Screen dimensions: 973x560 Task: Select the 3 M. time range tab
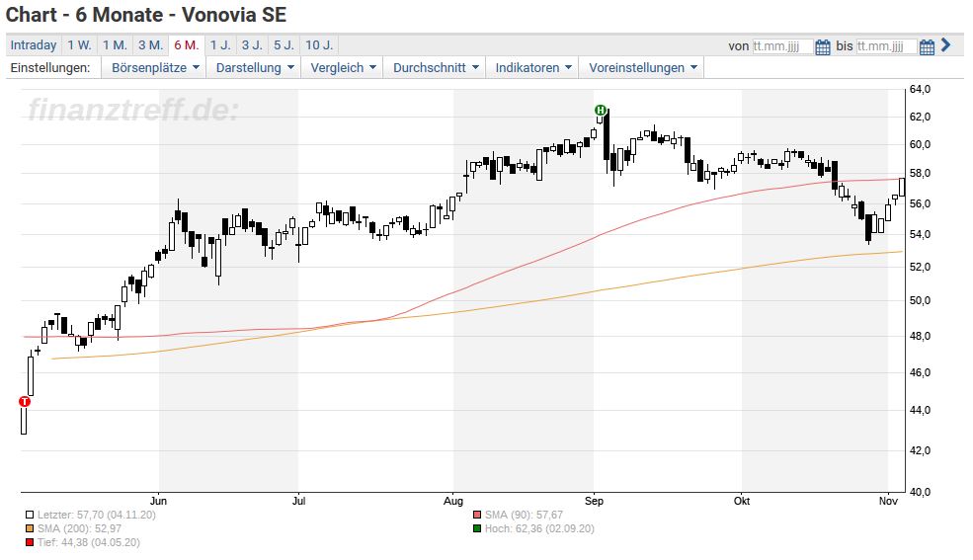151,45
